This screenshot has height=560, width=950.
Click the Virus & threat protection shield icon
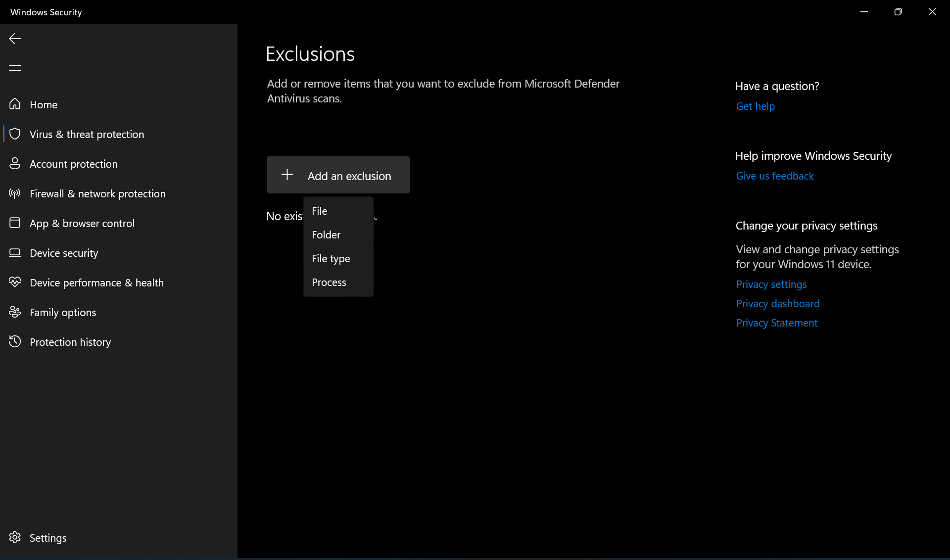(15, 134)
